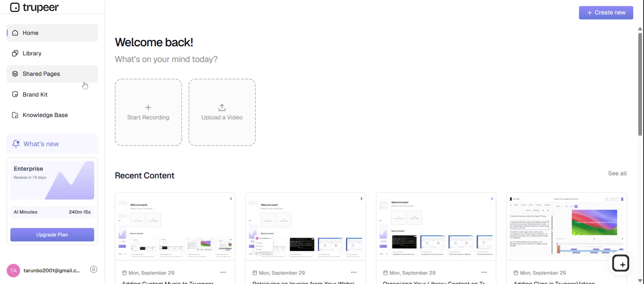Click the vertical scrollbar thumb
The width and height of the screenshot is (644, 284).
click(640, 84)
